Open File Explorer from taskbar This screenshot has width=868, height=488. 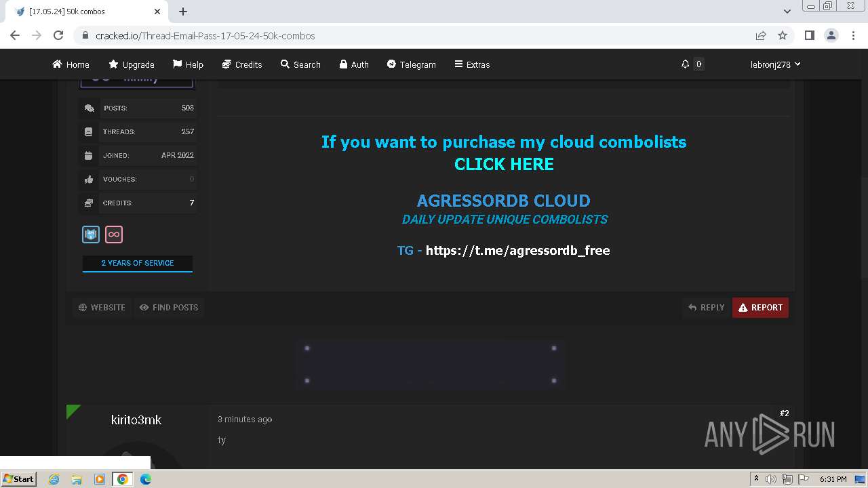pyautogui.click(x=77, y=479)
